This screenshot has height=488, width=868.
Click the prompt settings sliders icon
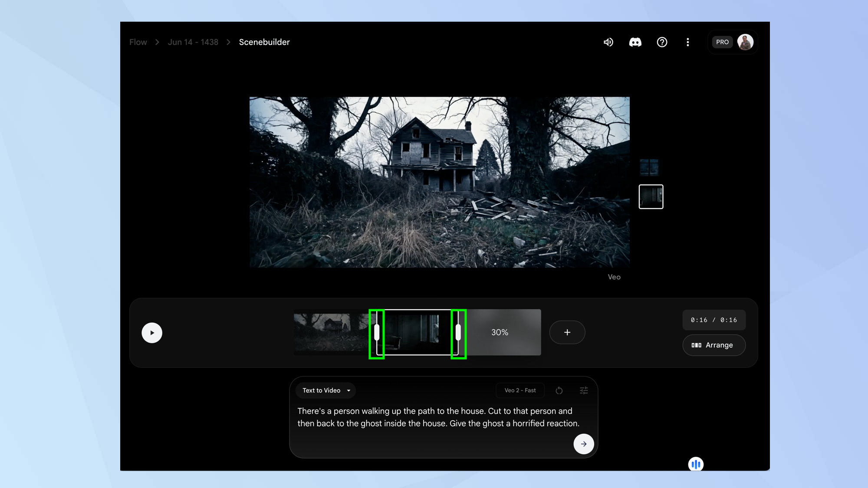coord(584,390)
